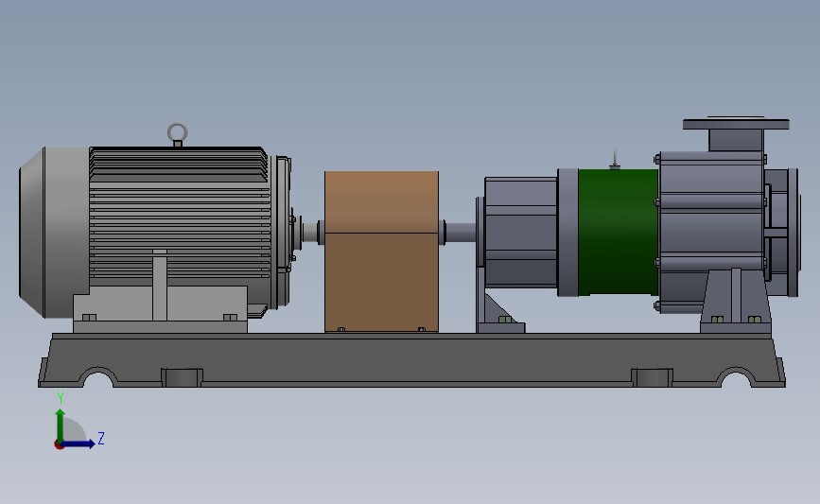The image size is (820, 504).
Task: Click the green Y axis arrow
Action: (x=61, y=424)
